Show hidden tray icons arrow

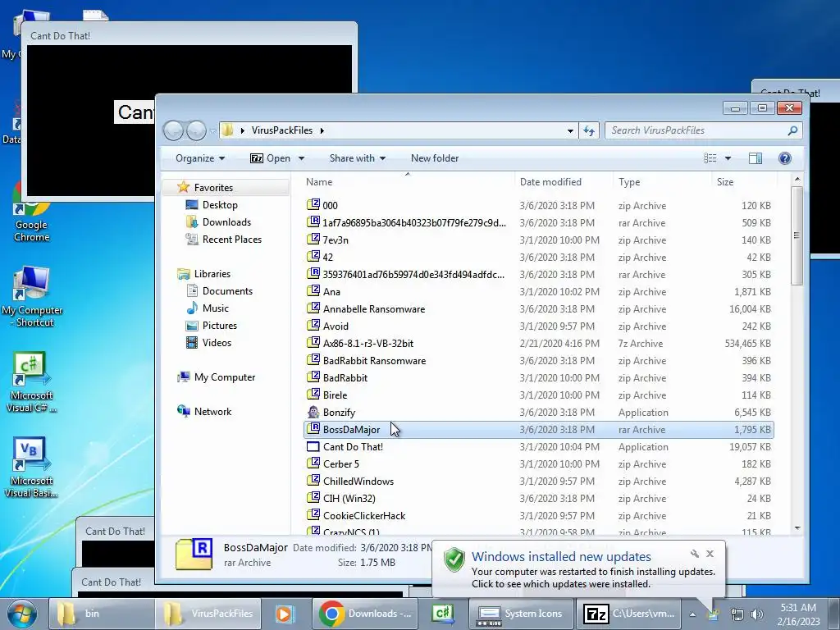692,614
